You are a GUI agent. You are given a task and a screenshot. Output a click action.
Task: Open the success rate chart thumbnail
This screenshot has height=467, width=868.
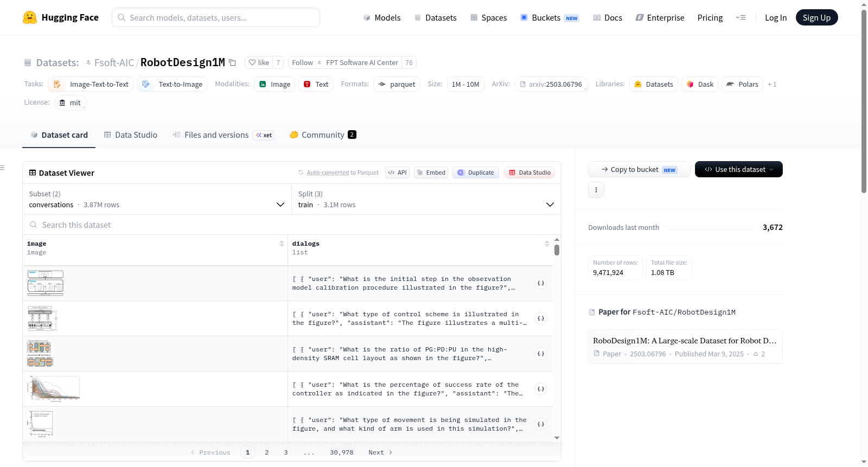pos(54,389)
